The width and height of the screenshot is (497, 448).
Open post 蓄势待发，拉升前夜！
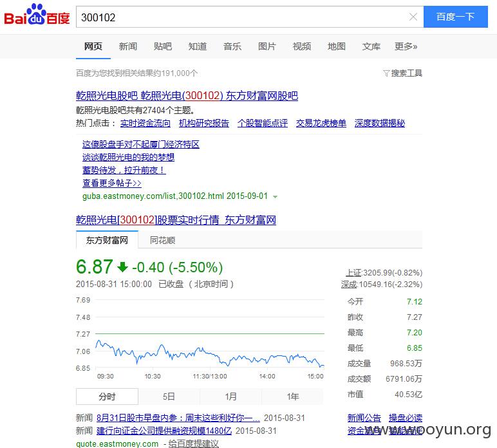(x=124, y=171)
